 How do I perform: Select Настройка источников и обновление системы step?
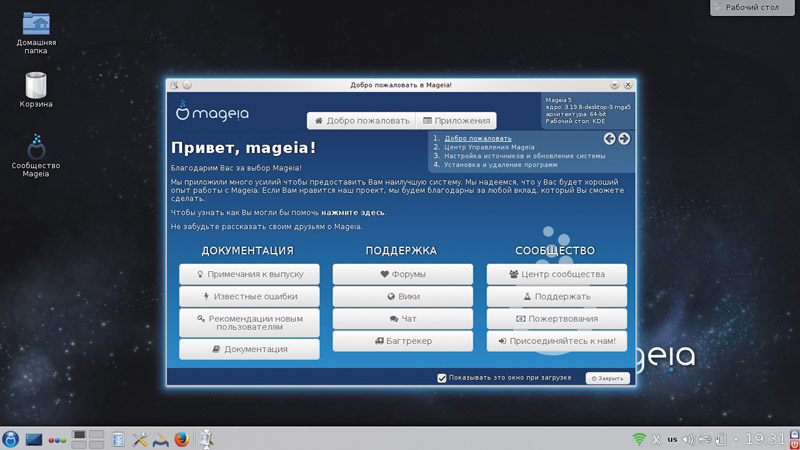(524, 156)
